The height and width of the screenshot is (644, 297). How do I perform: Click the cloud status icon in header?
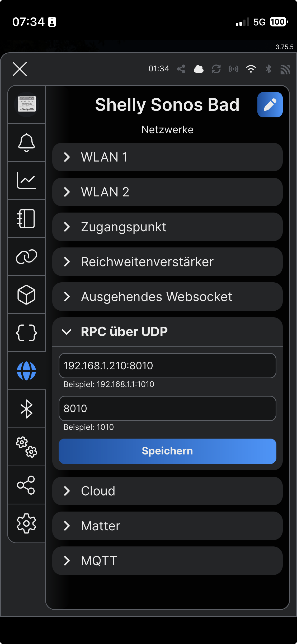(199, 69)
